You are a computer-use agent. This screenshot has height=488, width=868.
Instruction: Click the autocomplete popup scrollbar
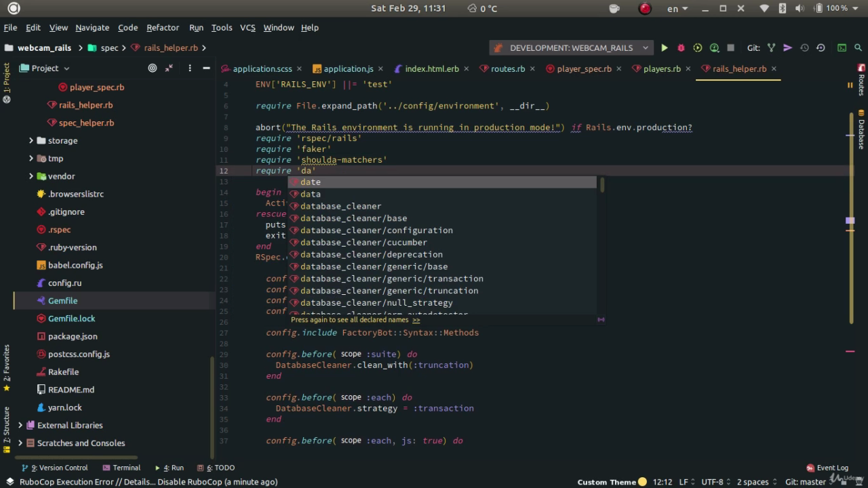coord(601,184)
